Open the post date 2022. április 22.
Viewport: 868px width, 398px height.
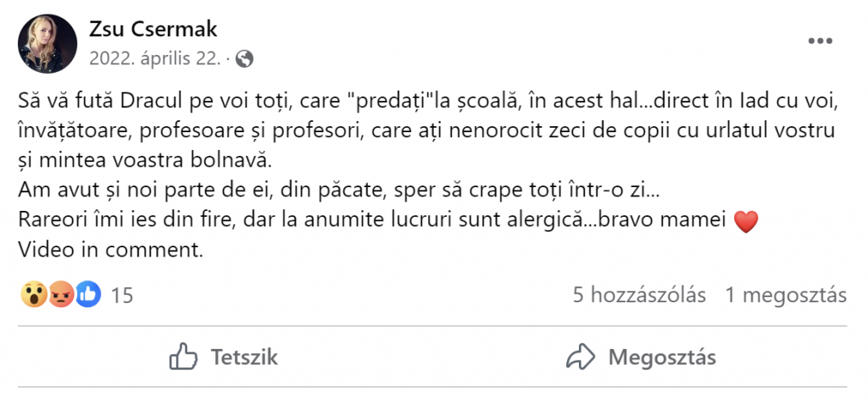[155, 58]
